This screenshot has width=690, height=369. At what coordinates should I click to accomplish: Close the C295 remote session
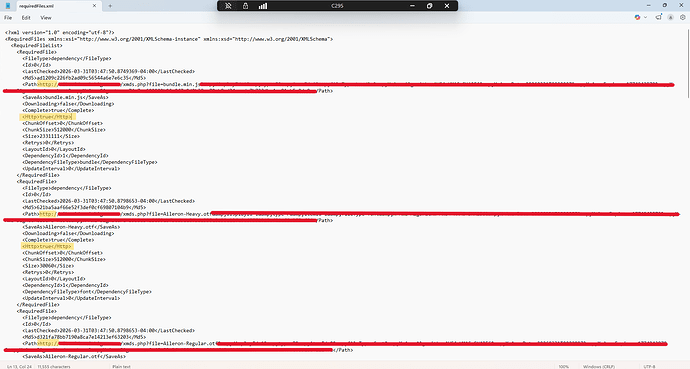click(x=447, y=6)
